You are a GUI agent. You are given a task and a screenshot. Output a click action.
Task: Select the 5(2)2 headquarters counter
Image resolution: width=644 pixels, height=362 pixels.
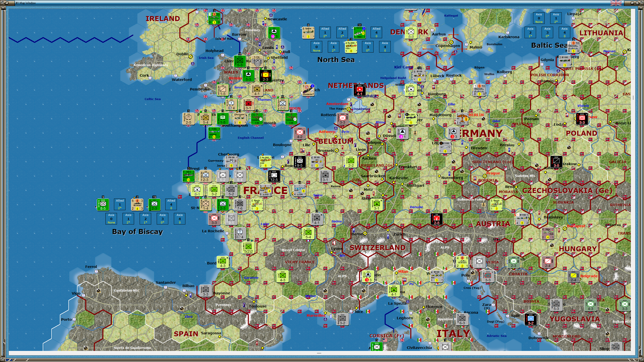[248, 248]
